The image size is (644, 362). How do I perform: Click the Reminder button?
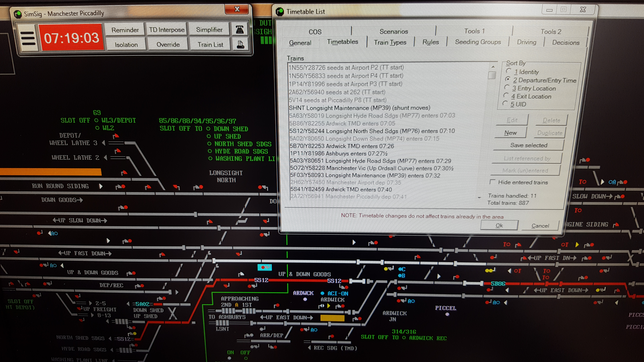125,30
